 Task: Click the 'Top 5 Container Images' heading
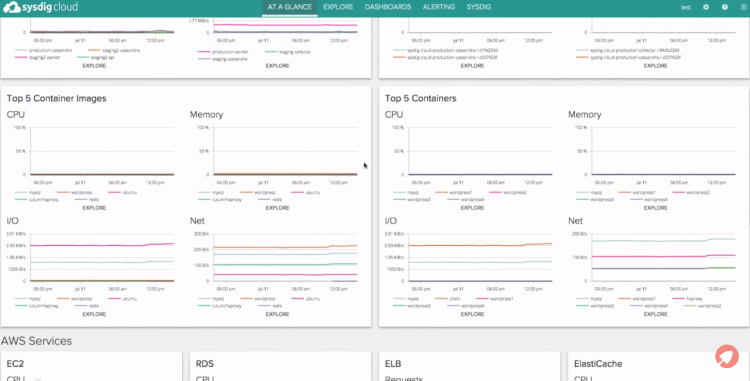56,98
